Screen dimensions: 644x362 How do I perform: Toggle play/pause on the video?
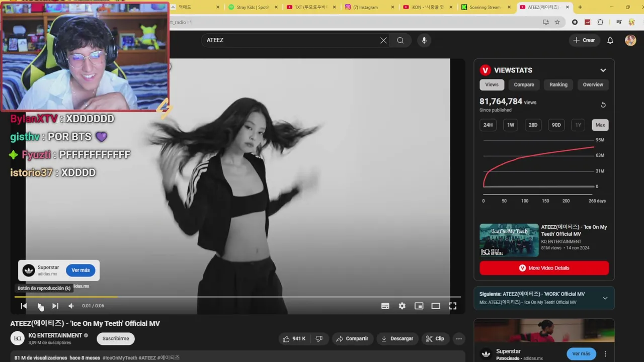pos(40,306)
